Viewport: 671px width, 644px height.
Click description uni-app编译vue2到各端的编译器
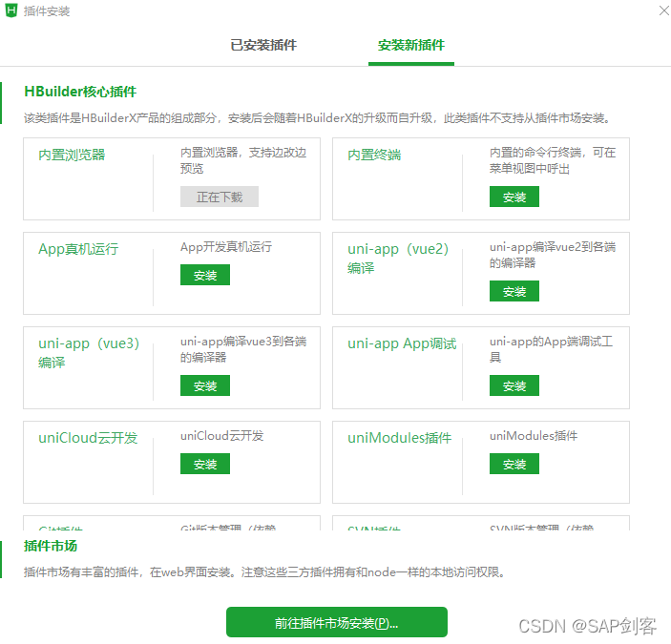click(553, 255)
